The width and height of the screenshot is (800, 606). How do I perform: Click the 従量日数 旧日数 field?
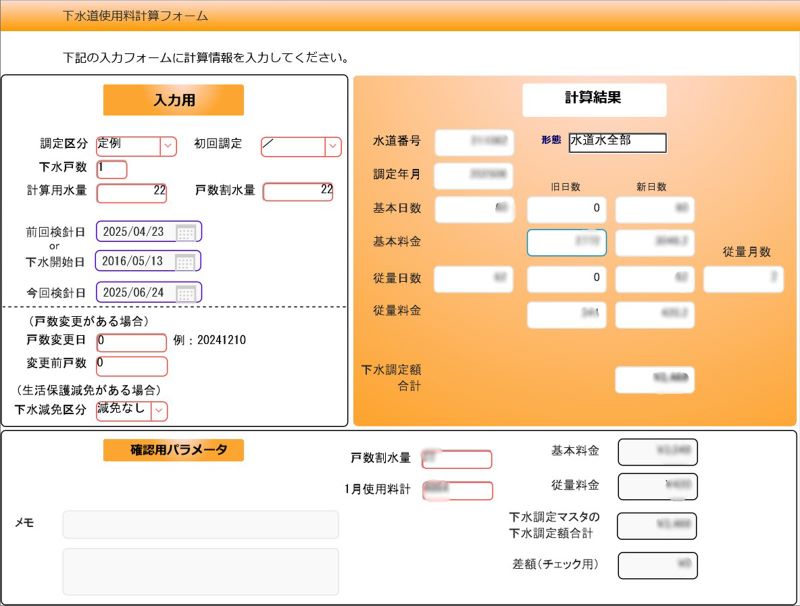click(x=566, y=279)
